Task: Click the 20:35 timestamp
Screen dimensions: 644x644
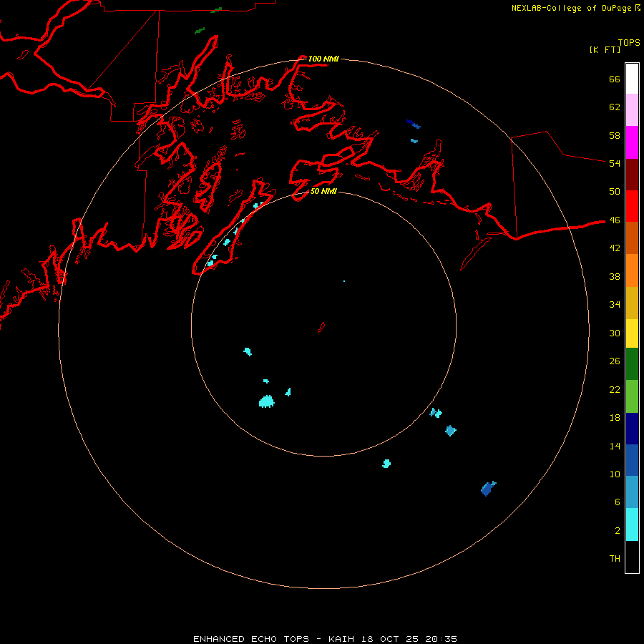Action: [441, 639]
